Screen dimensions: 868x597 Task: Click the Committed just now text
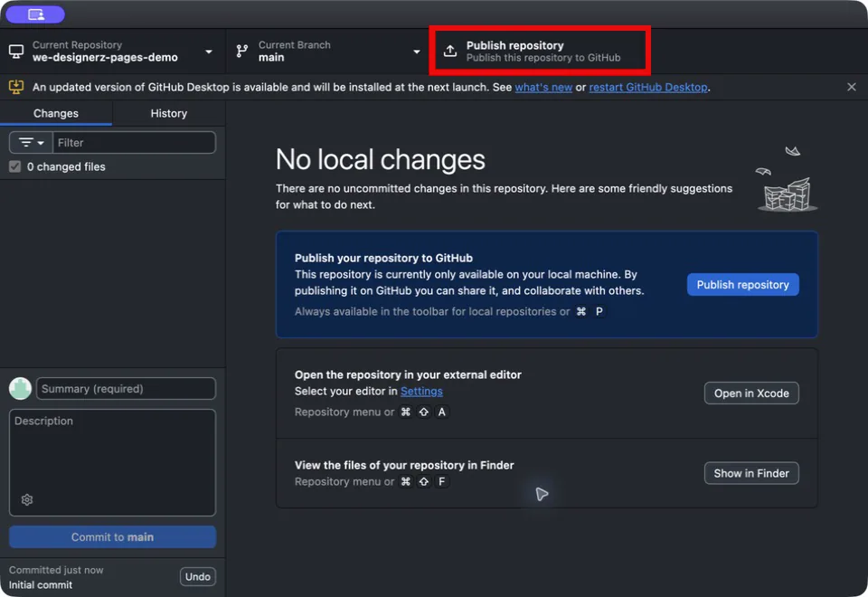pos(56,570)
